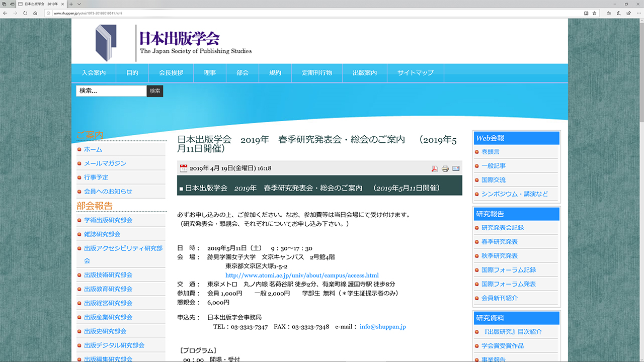Open 国際フォーラム記録 link
Screen dimensions: 644x362
(509, 270)
